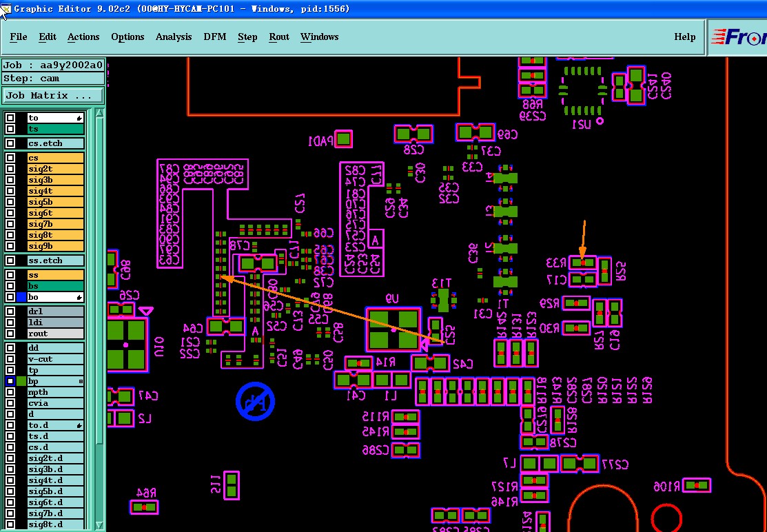Click the blue color swatch of the bo layer
Screen dimensions: 767x532
coord(21,297)
